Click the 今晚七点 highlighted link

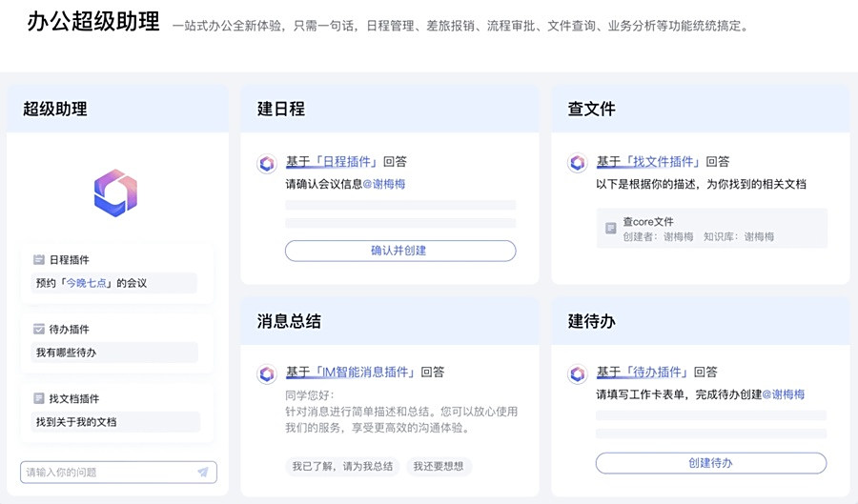point(89,283)
